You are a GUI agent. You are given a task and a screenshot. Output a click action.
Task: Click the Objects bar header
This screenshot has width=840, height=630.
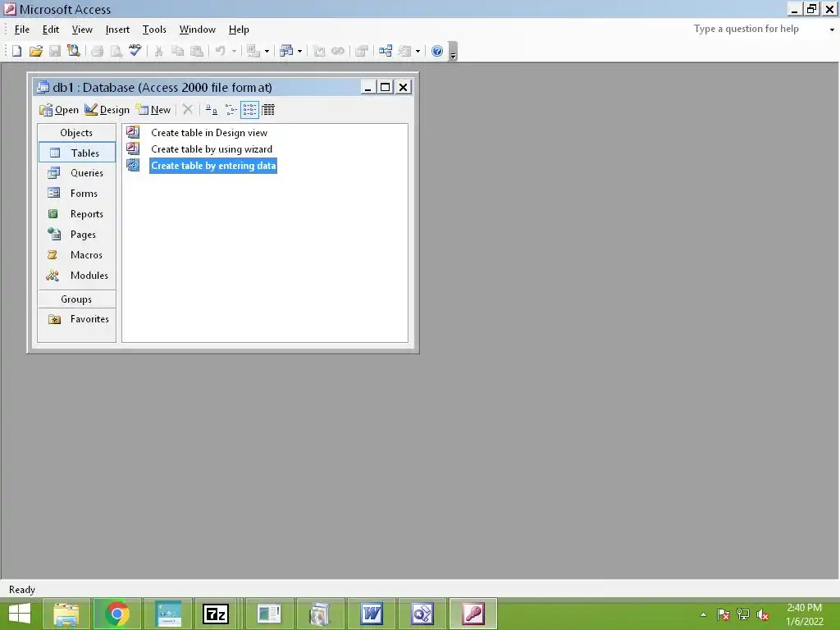pyautogui.click(x=76, y=132)
